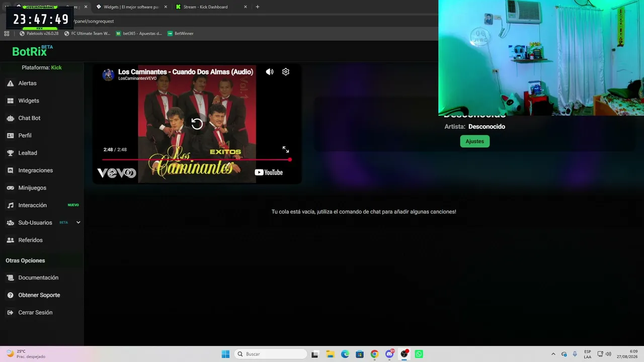The height and width of the screenshot is (362, 644).
Task: Click the Lealtad trophy icon
Action: point(10,153)
